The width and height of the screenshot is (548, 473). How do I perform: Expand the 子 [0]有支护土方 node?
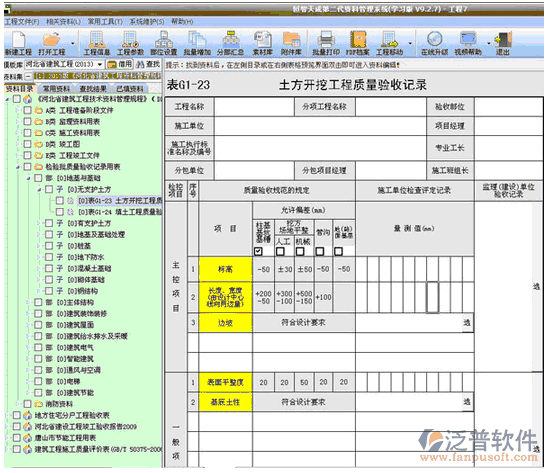(39, 223)
